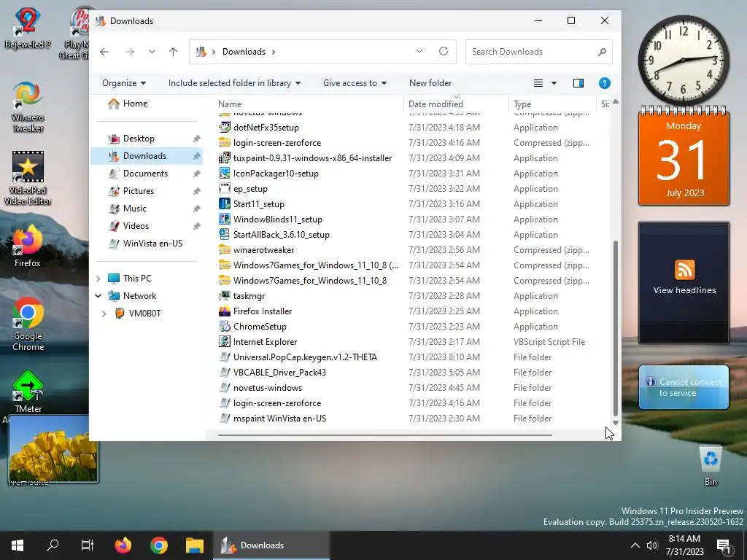Launch Winaero Tweaker from desktop

point(28,107)
